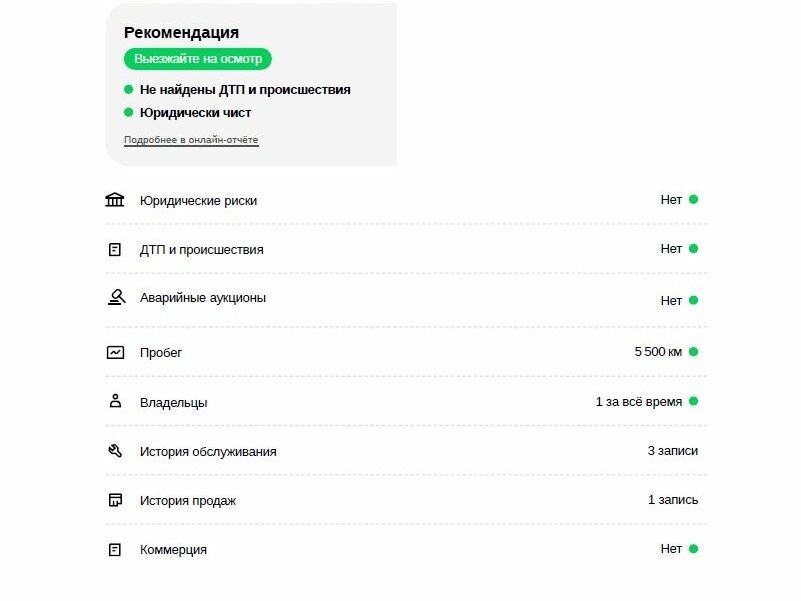
Task: Click the green Выезжайте на осмотр badge
Action: pos(198,59)
